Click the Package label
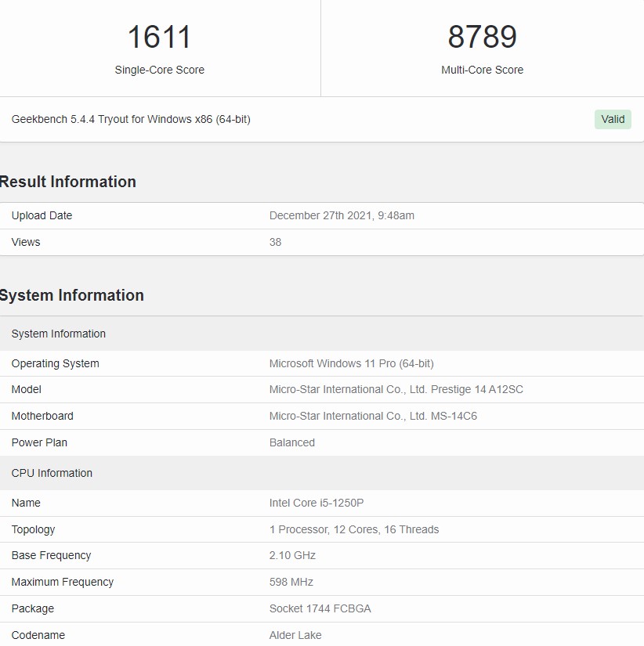644x646 pixels. click(x=33, y=608)
